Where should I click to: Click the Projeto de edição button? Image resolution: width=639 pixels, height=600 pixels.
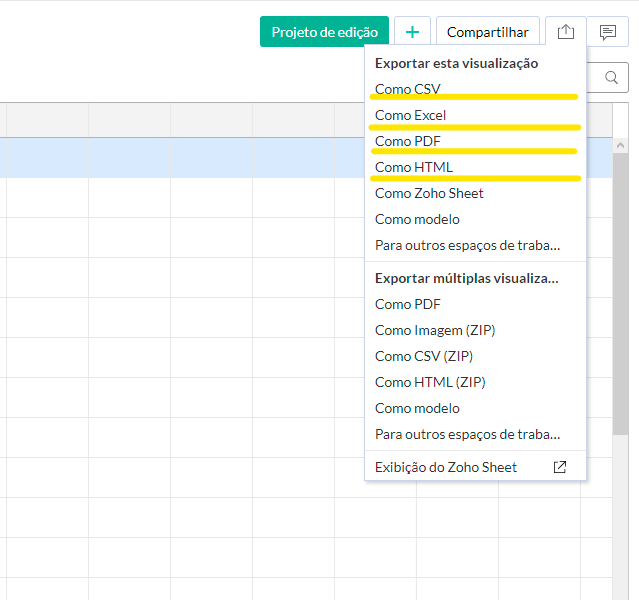click(x=324, y=32)
